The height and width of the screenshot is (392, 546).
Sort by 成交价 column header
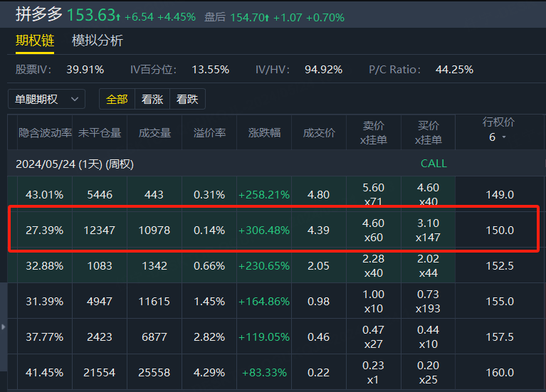(319, 132)
